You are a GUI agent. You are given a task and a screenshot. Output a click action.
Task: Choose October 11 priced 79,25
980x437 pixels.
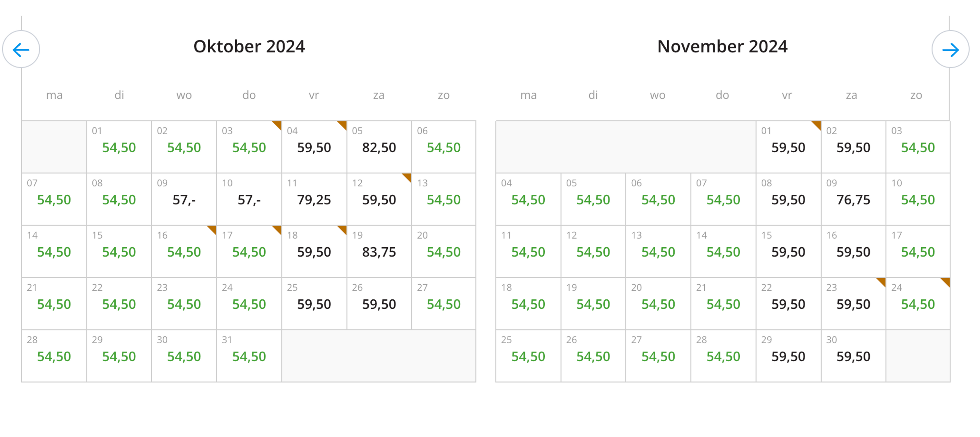pyautogui.click(x=314, y=200)
